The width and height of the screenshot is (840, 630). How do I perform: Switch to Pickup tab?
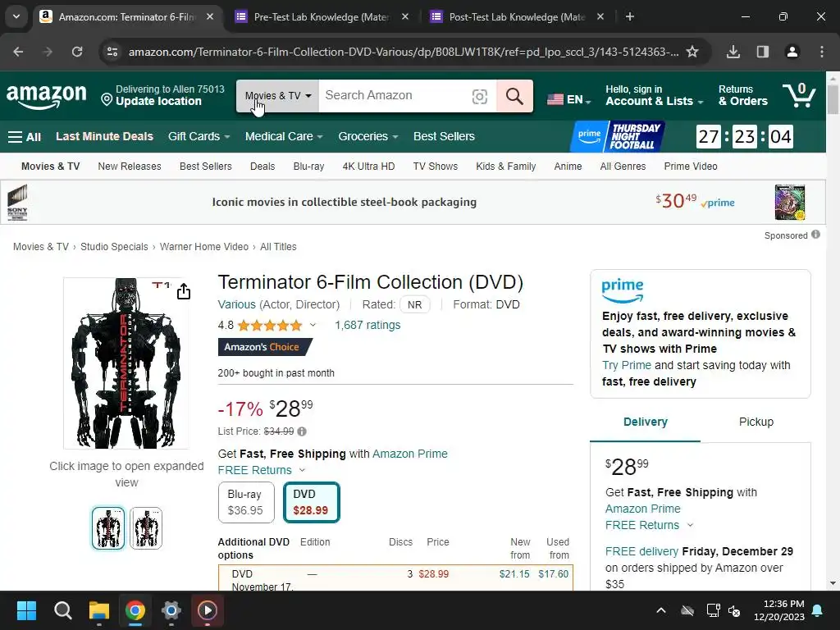click(x=756, y=422)
